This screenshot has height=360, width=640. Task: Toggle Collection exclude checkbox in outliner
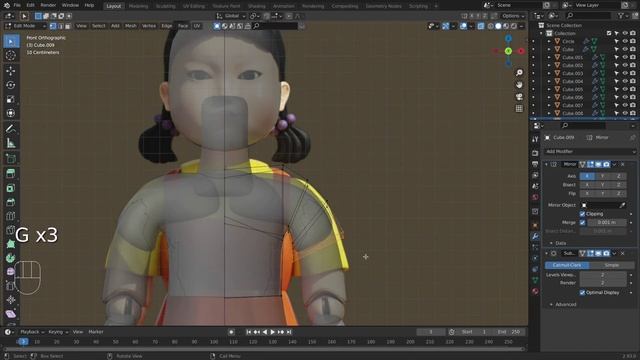[x=609, y=33]
